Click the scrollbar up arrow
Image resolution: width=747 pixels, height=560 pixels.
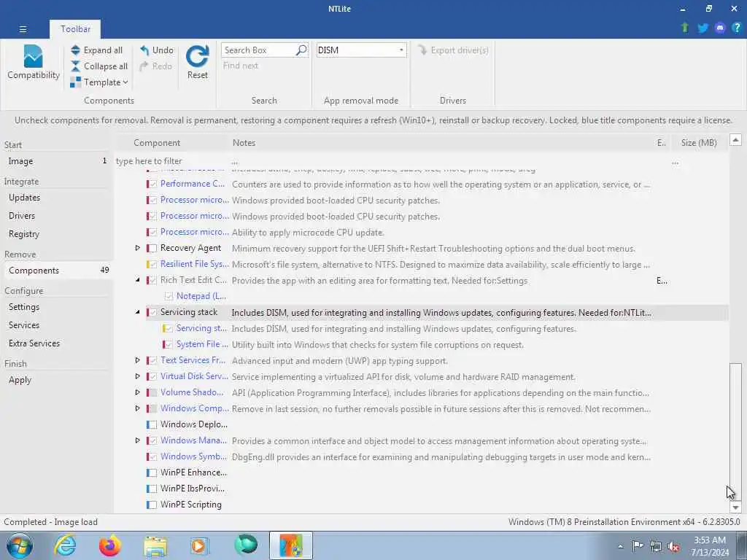[735, 139]
